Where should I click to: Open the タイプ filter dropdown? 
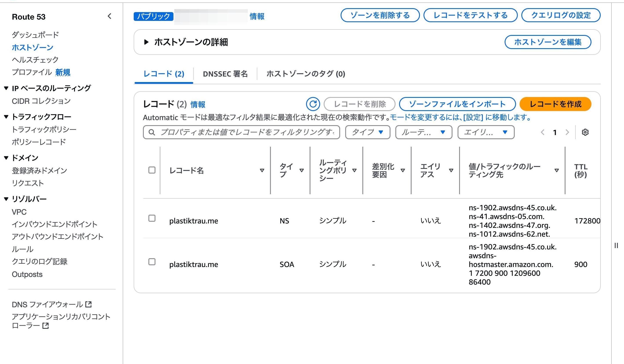pyautogui.click(x=367, y=132)
